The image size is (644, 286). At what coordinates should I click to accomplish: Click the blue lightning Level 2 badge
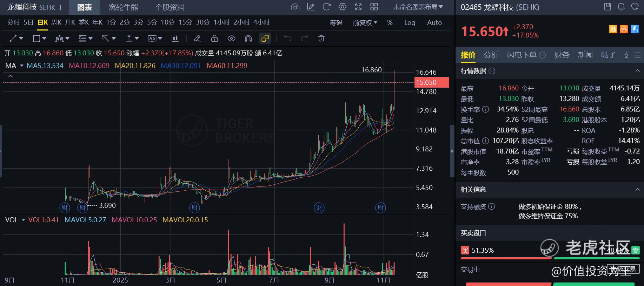coord(635,29)
